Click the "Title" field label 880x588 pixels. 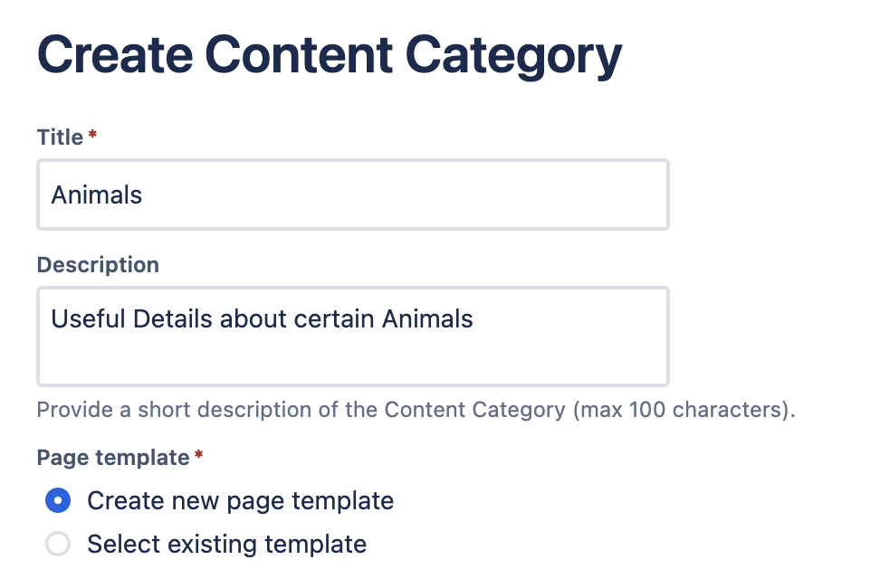(x=60, y=138)
